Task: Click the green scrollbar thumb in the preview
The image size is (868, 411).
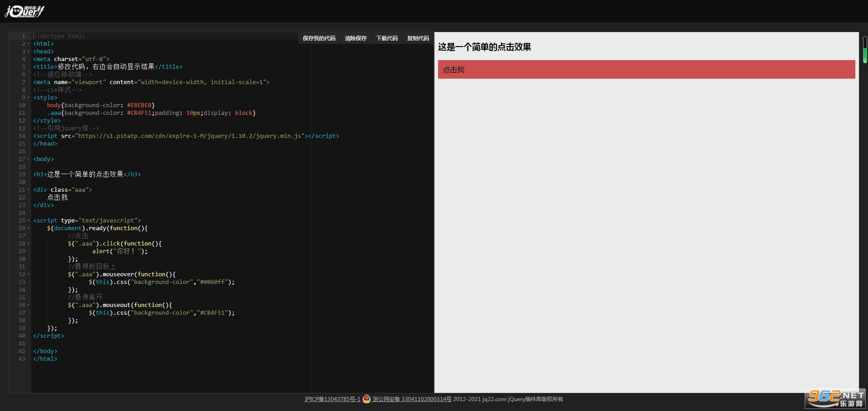Action: pyautogui.click(x=865, y=55)
